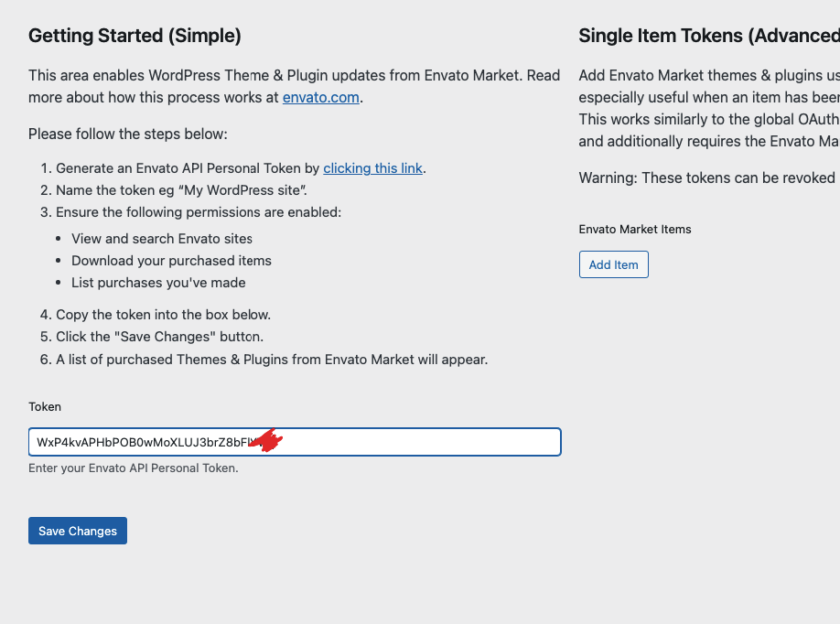840x624 pixels.
Task: Click the "Warning: These tokens can be revoked" text
Action: [x=707, y=178]
